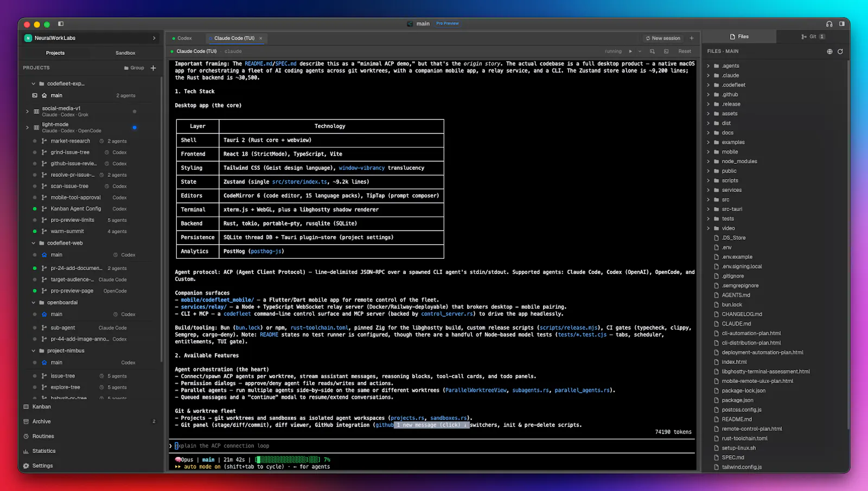Viewport: 868px width, 491px height.
Task: Select the market-research worktree
Action: click(70, 141)
